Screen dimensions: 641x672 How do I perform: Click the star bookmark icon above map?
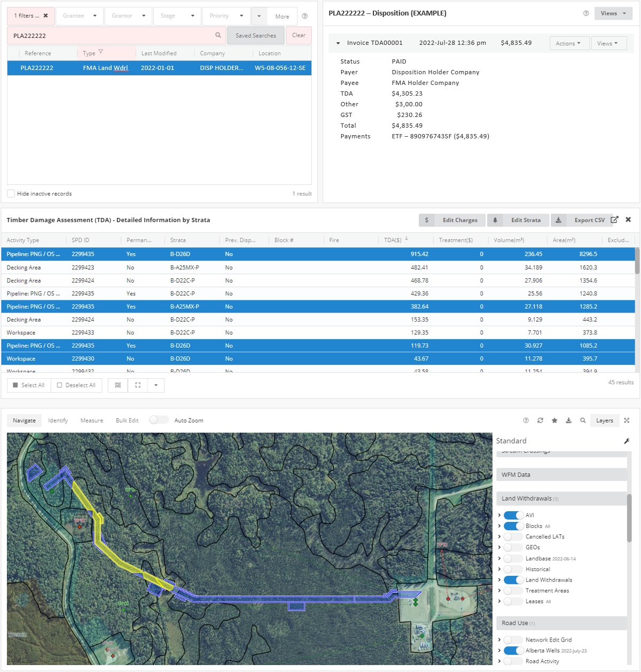(554, 420)
